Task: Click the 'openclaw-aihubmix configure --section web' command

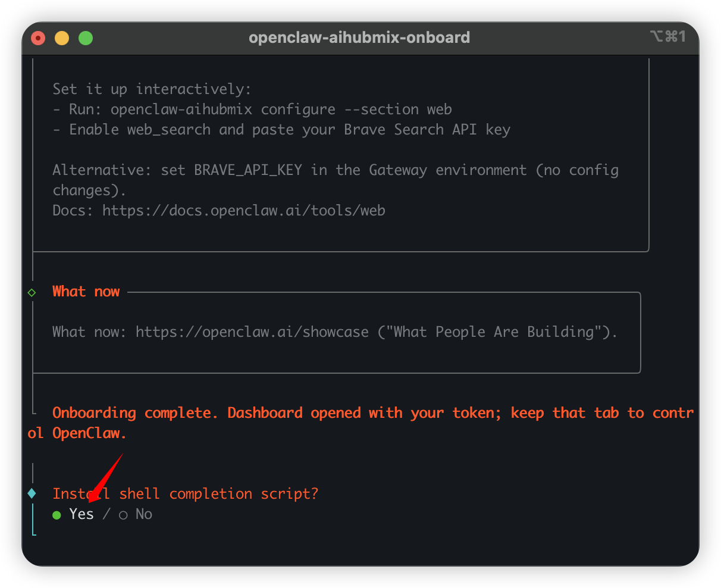Action: pos(281,110)
